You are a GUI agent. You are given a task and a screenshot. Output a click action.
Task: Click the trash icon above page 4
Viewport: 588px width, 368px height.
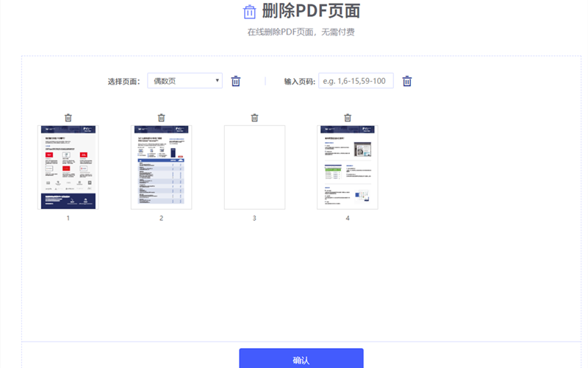[x=348, y=118]
